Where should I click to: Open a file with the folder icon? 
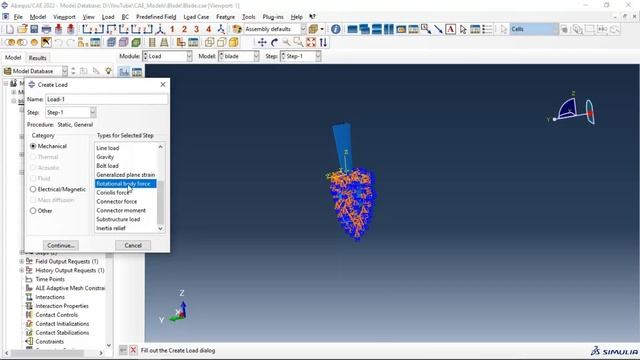click(x=22, y=29)
